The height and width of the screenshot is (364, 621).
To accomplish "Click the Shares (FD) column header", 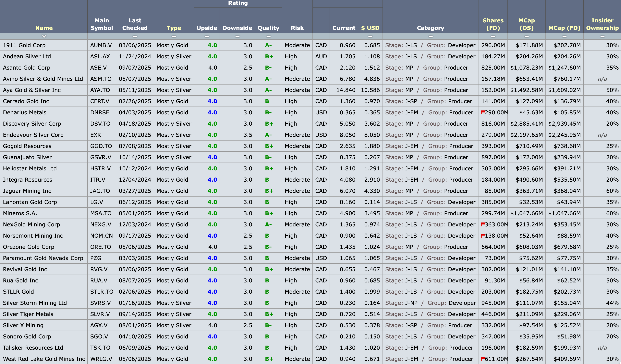I will [493, 24].
